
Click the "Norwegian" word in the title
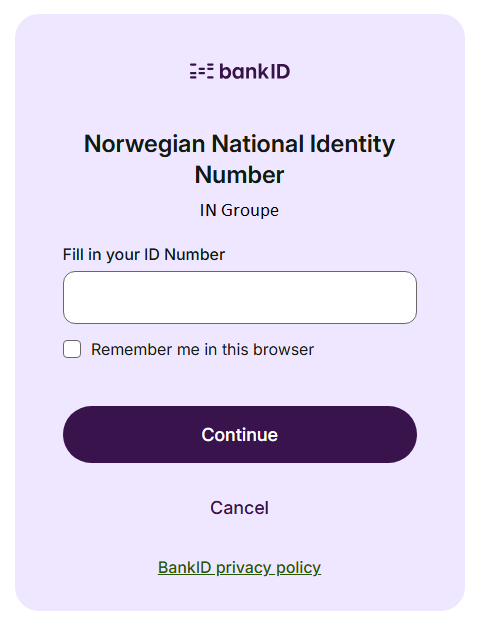[145, 144]
